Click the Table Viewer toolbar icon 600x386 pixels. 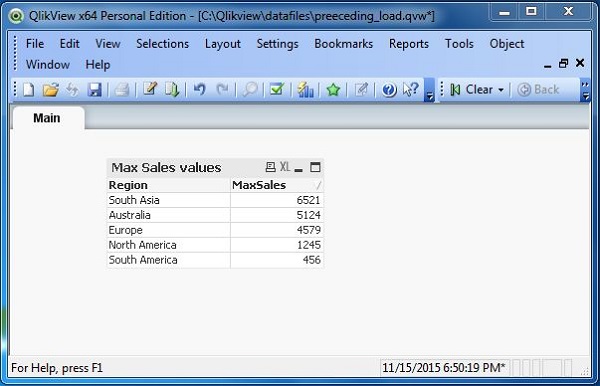coord(172,90)
